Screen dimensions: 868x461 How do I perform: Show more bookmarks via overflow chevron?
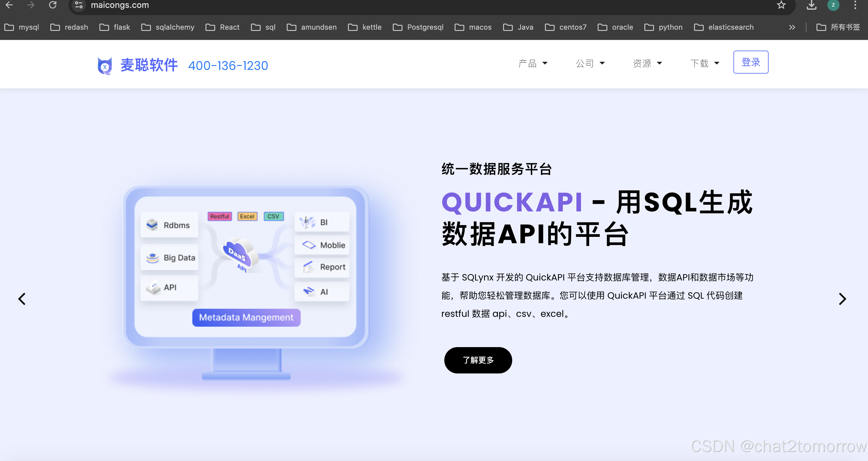click(x=792, y=27)
